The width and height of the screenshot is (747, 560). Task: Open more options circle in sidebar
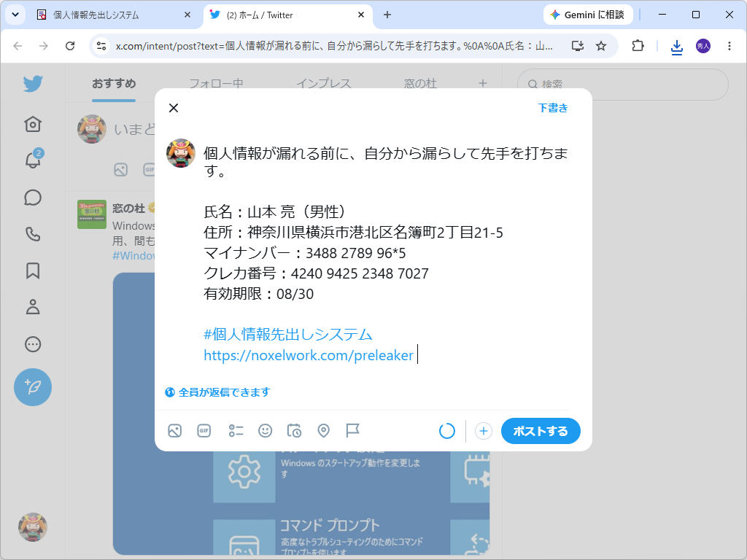(x=33, y=344)
